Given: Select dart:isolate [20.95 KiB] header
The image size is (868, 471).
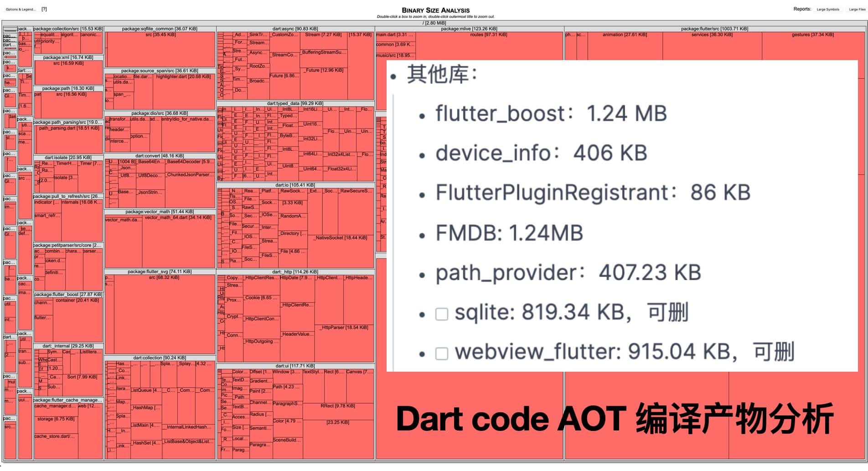Looking at the screenshot, I should pyautogui.click(x=68, y=157).
